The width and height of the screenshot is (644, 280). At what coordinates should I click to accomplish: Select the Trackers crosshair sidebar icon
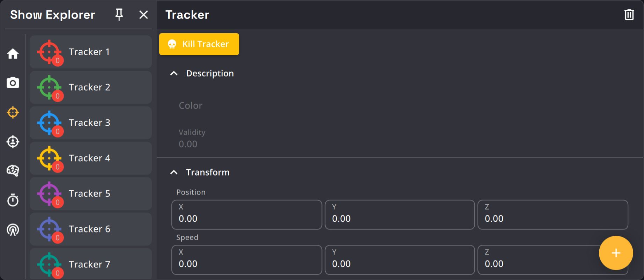click(13, 112)
